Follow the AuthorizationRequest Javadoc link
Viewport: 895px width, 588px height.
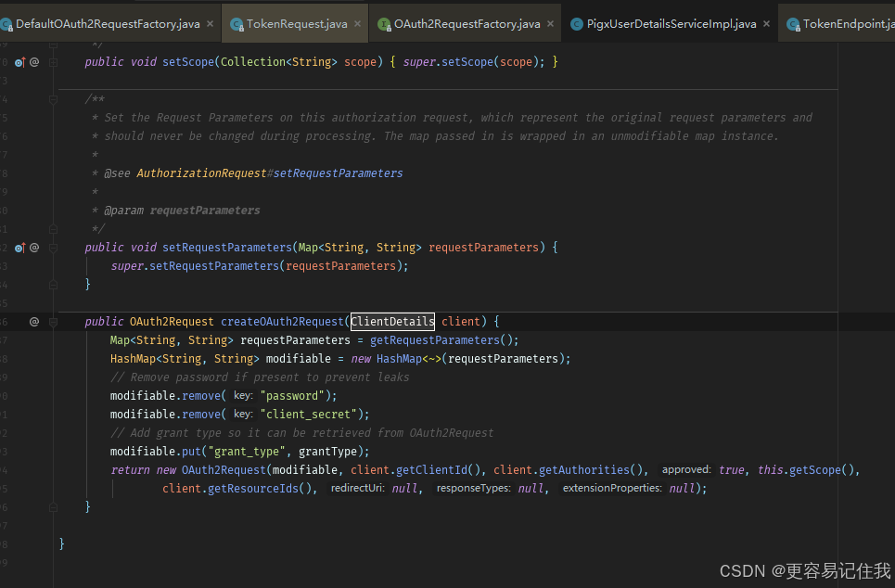click(x=201, y=173)
